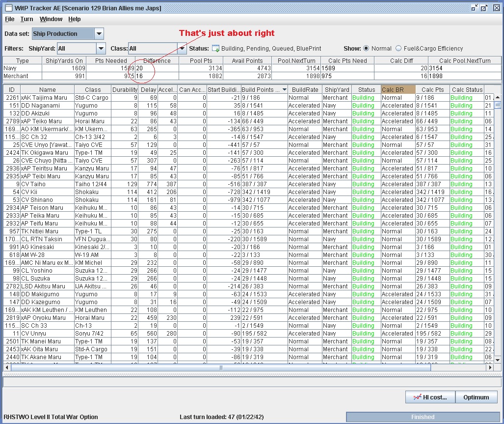The width and height of the screenshot is (504, 424).
Task: Sort by the BuildRate column header
Action: tap(305, 90)
